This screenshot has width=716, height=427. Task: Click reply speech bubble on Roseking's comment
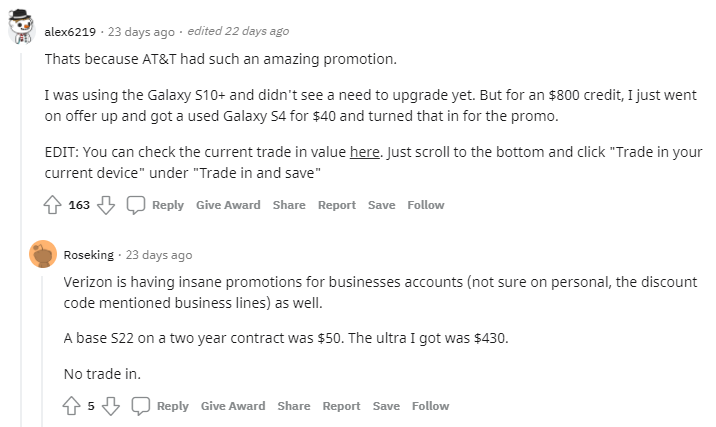pyautogui.click(x=141, y=406)
